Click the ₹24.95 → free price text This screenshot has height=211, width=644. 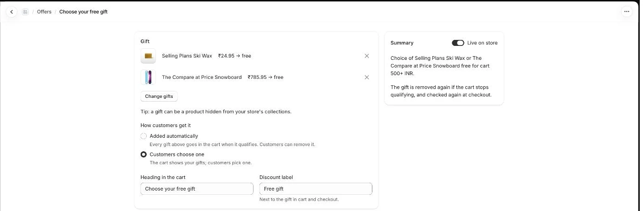pos(234,56)
